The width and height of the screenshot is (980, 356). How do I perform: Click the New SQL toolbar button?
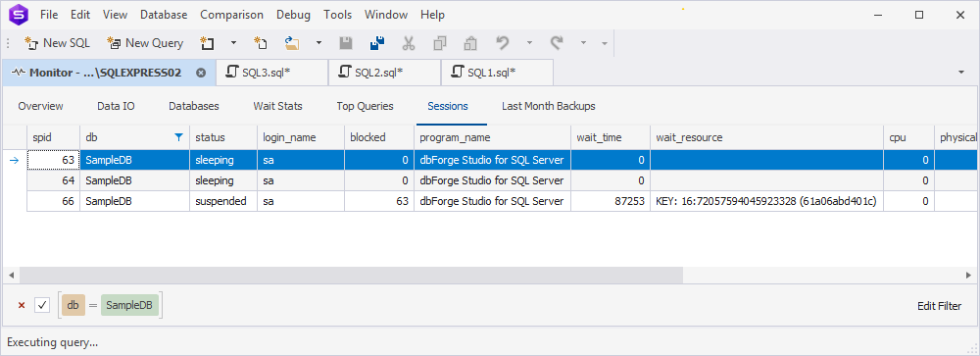57,43
